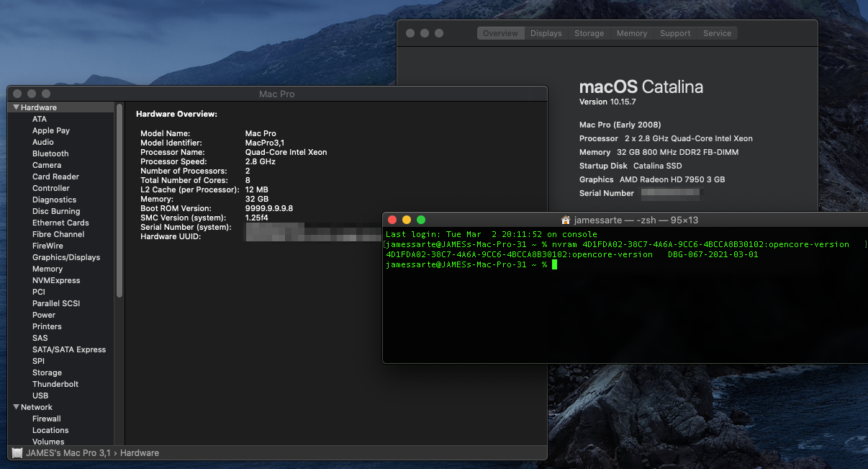Select USB in the sidebar list
The height and width of the screenshot is (469, 868).
[40, 396]
